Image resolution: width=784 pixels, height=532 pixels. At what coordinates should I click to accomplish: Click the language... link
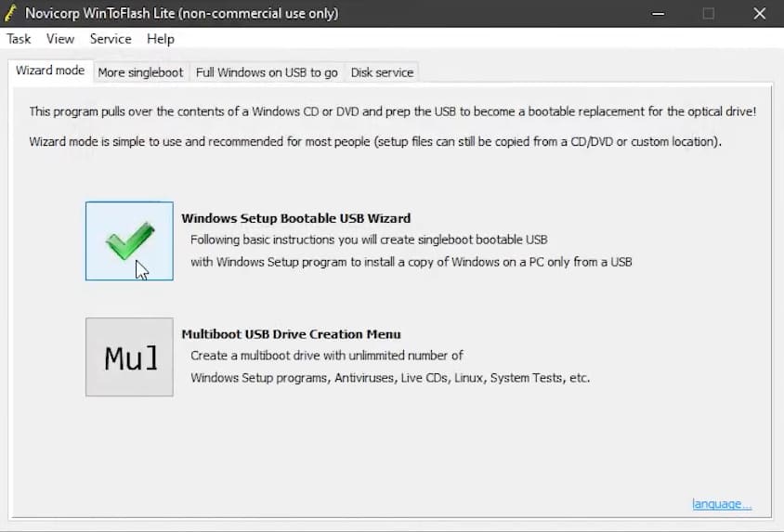(x=722, y=504)
